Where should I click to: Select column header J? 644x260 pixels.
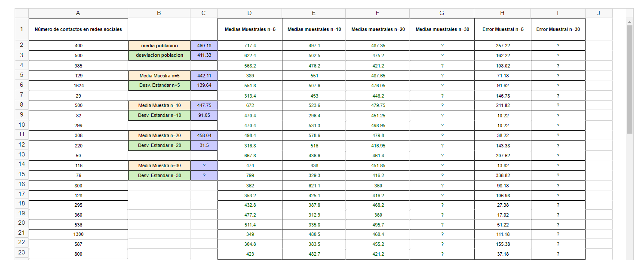[x=598, y=13]
